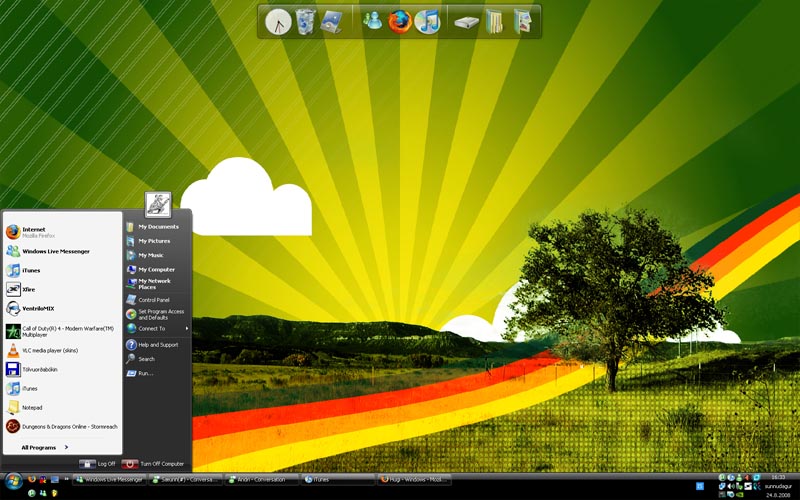The height and width of the screenshot is (500, 800).
Task: Click green NVIDIA tray icon
Action: click(739, 494)
